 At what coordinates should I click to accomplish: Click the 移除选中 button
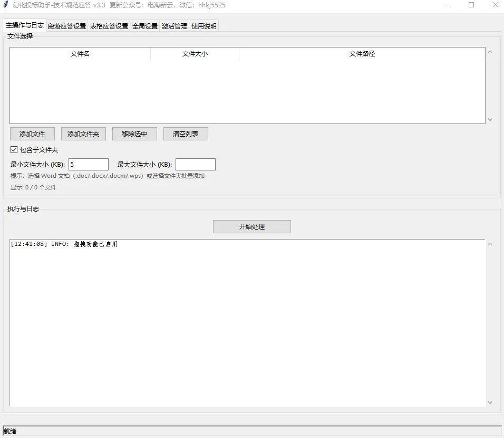pyautogui.click(x=134, y=134)
